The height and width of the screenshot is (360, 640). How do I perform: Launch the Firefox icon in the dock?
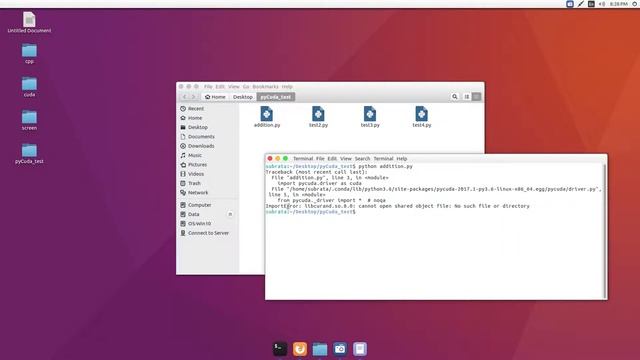click(300, 349)
